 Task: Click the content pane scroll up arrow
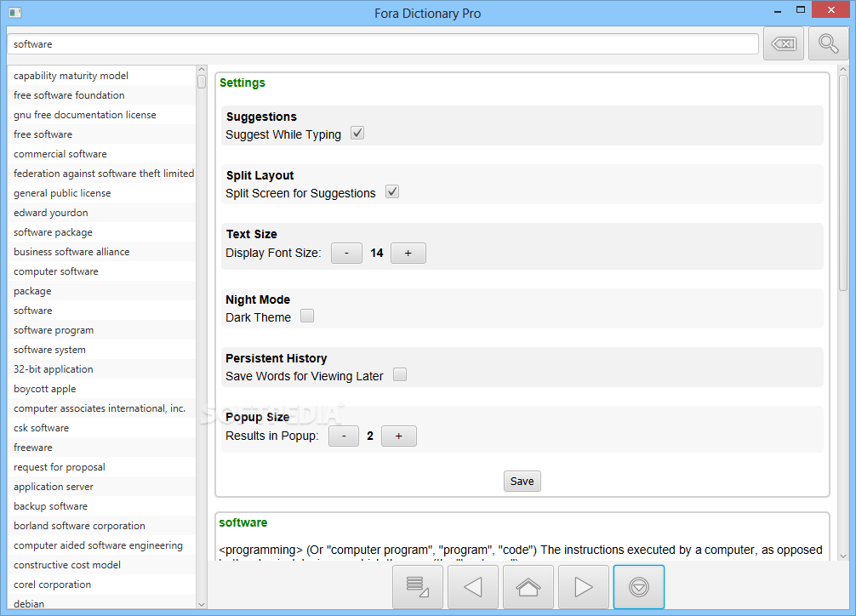[x=843, y=70]
